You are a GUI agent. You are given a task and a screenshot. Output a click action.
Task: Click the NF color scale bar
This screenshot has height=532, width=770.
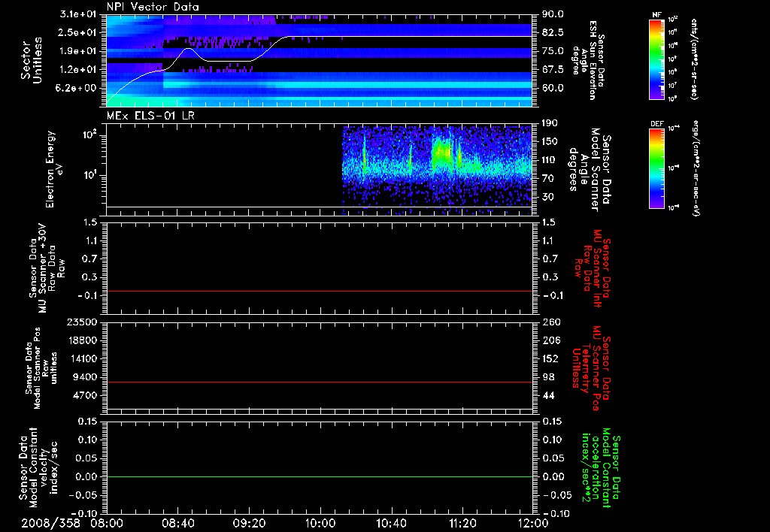[657, 59]
